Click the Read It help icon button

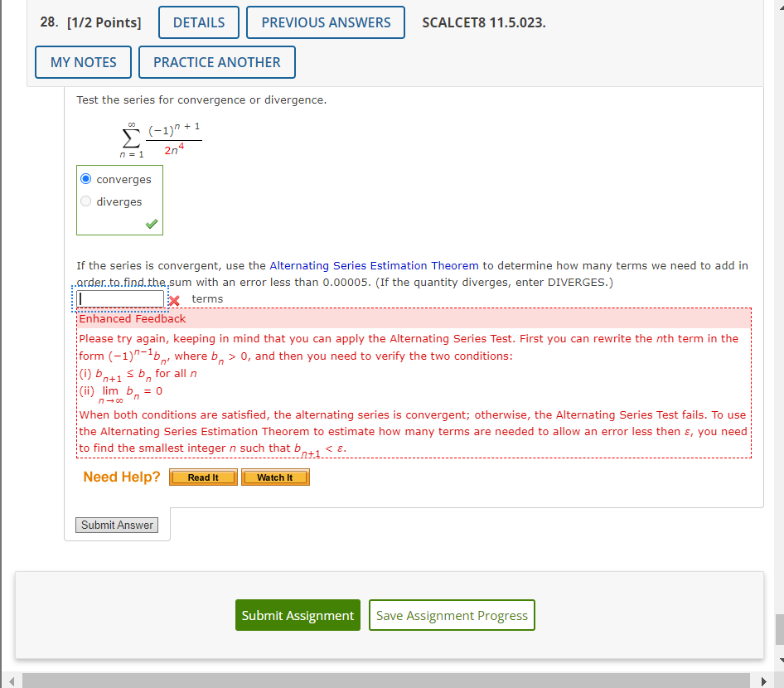(x=202, y=477)
